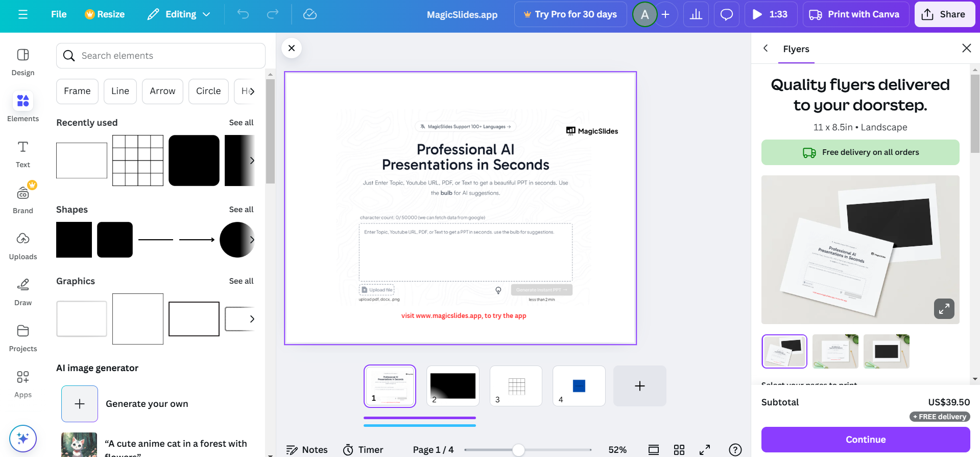Image resolution: width=980 pixels, height=457 pixels.
Task: Open the account avatar A
Action: coord(645,14)
